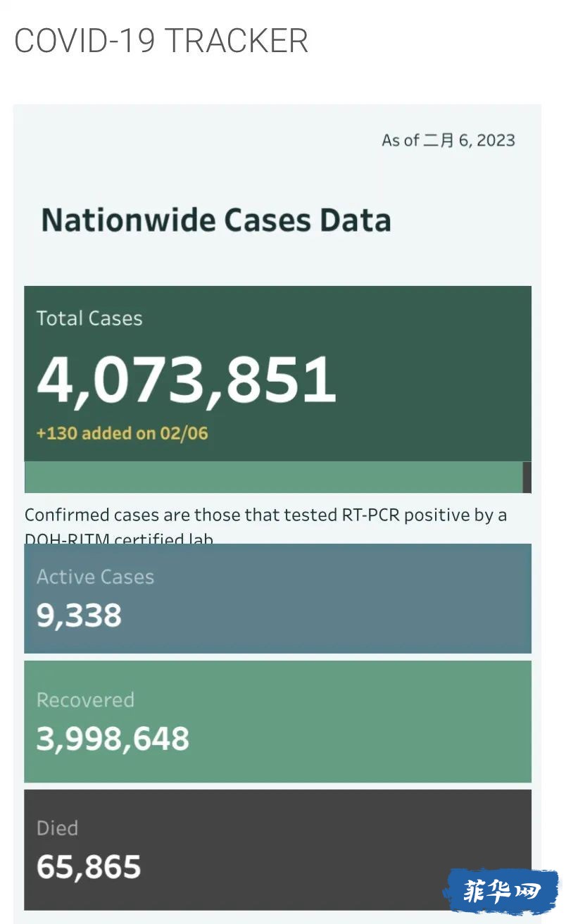Select the Recovered label
Screen dimensions: 566x924
[85, 700]
